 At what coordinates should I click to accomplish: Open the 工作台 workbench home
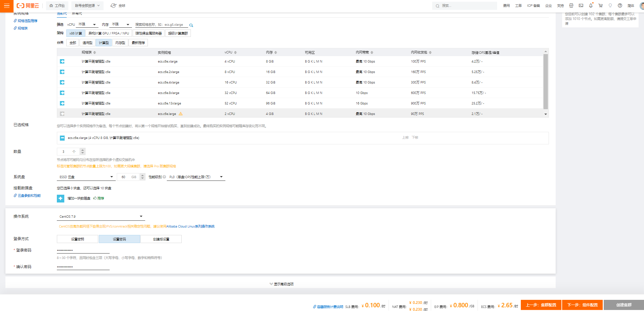pos(57,6)
